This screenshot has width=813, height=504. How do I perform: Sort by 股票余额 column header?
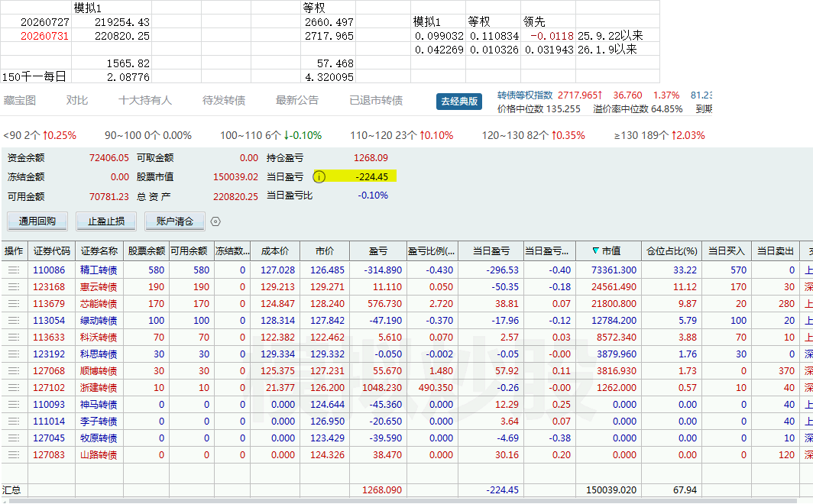click(x=146, y=250)
